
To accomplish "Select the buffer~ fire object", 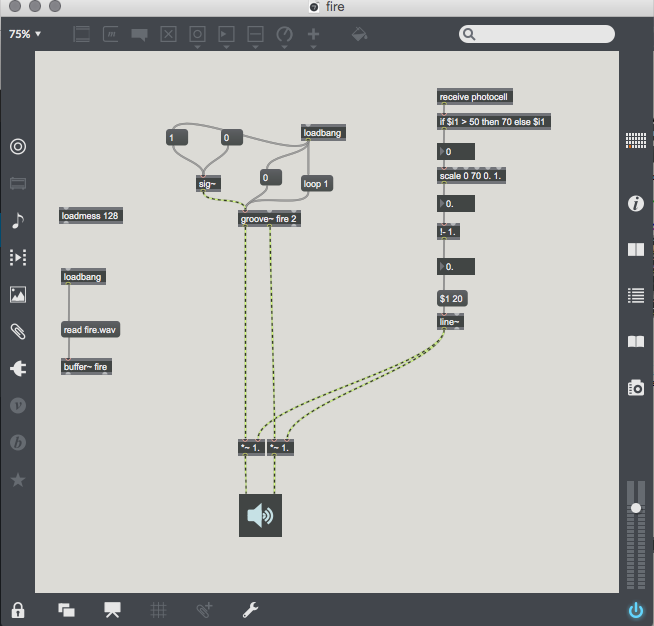I will 86,367.
